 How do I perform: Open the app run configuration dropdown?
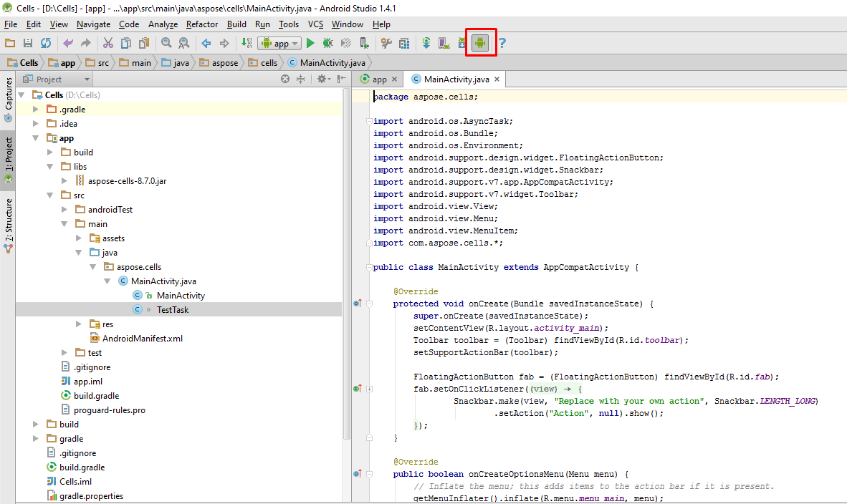click(279, 43)
